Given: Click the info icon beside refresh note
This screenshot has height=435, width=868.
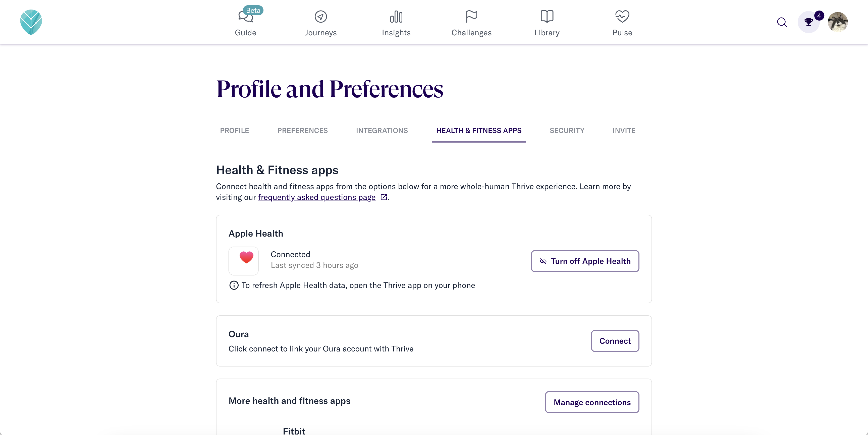Looking at the screenshot, I should tap(234, 285).
